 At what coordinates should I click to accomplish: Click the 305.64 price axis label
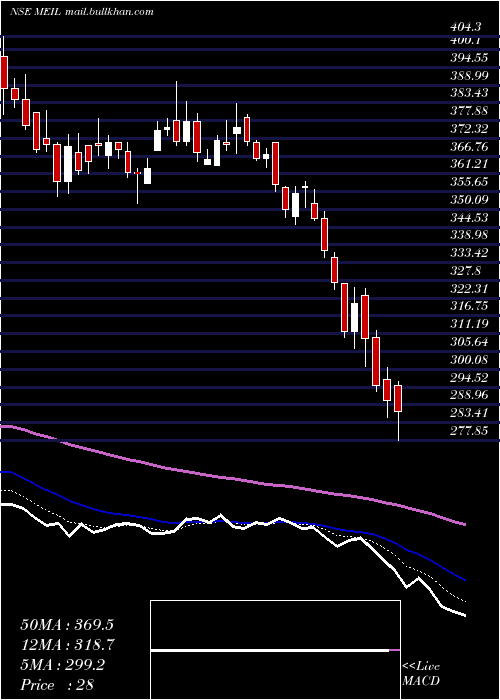470,342
